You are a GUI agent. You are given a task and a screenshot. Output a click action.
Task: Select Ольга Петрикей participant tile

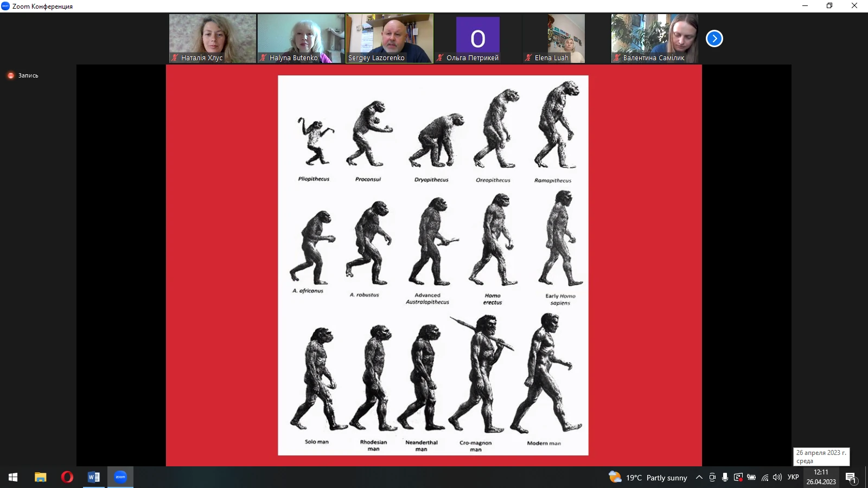478,38
